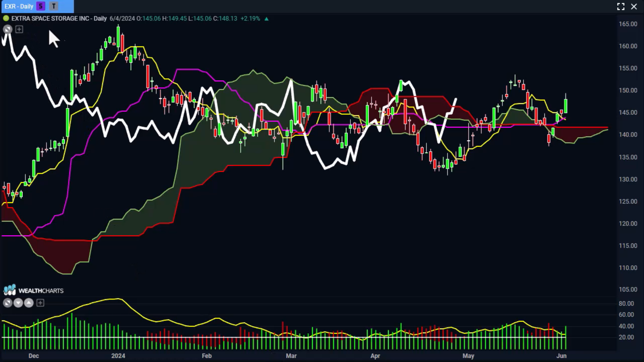This screenshot has width=644, height=362.
Task: Click the 150.00 price axis label
Action: tap(628, 90)
